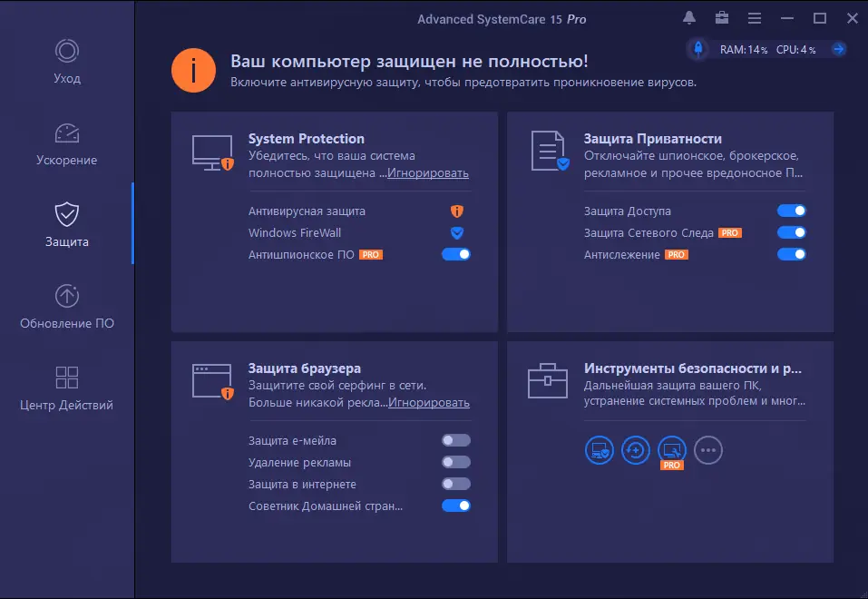Viewport: 868px width, 599px height.
Task: Click the Защита Приватности document icon
Action: tap(550, 151)
